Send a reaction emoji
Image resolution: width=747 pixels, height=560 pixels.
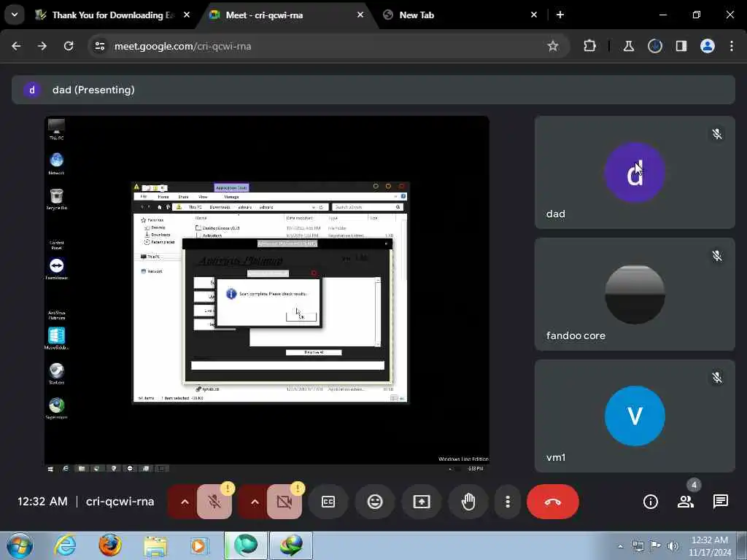pos(375,502)
